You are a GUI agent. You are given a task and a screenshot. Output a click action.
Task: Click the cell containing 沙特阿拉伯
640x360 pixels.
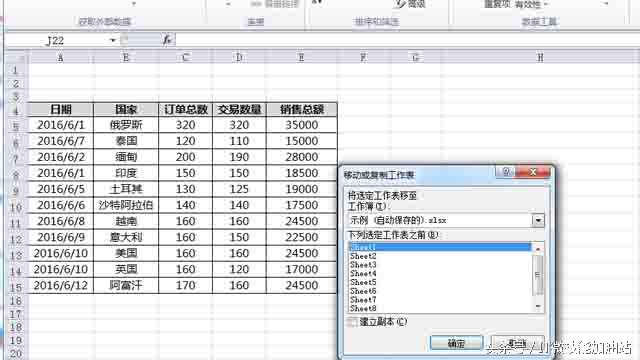(126, 205)
